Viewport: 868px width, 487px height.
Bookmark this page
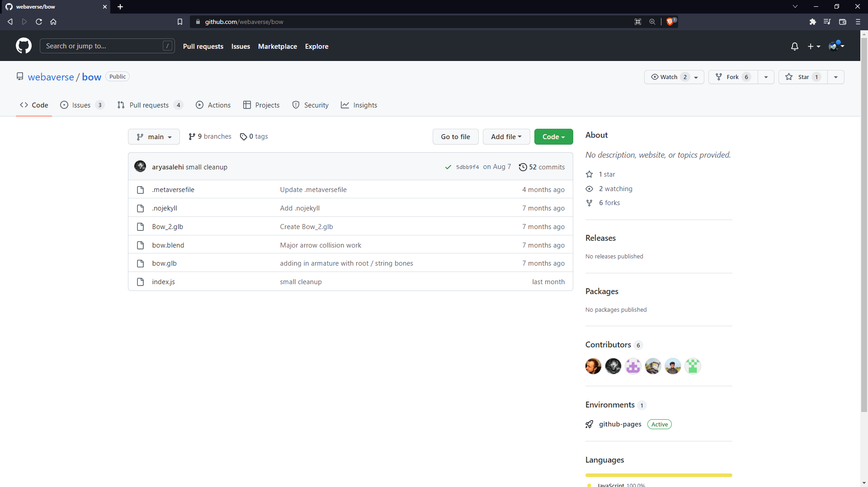[180, 22]
